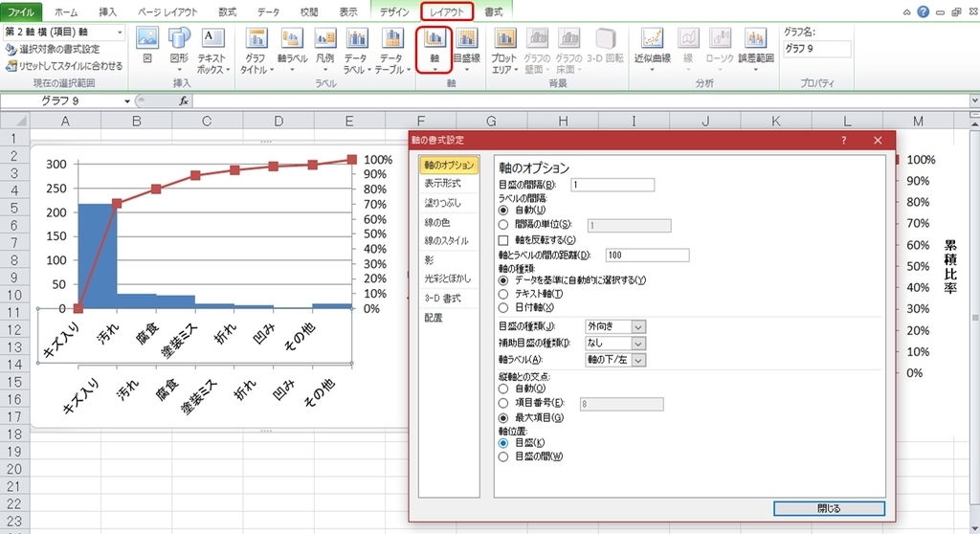The height and width of the screenshot is (534, 980).
Task: Open 目盛の種類 dropdown (外向き)
Action: click(615, 326)
